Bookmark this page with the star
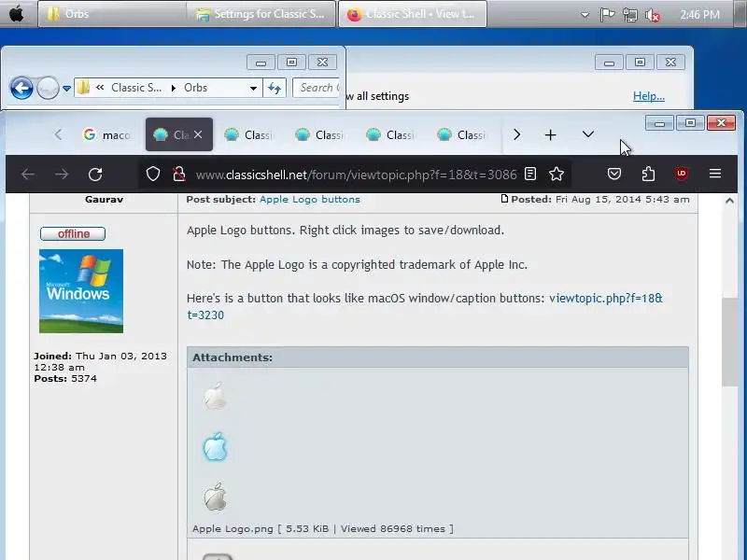 [556, 174]
